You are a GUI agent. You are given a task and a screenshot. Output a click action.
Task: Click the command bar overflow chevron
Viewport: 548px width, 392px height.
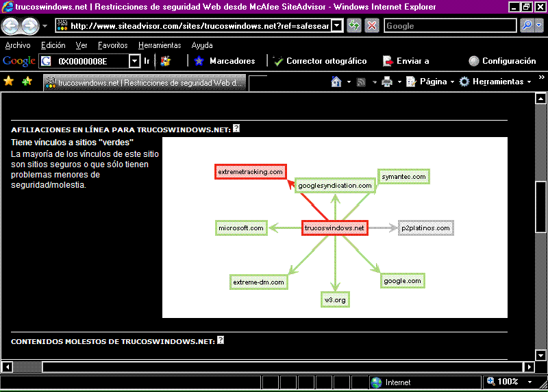(541, 77)
